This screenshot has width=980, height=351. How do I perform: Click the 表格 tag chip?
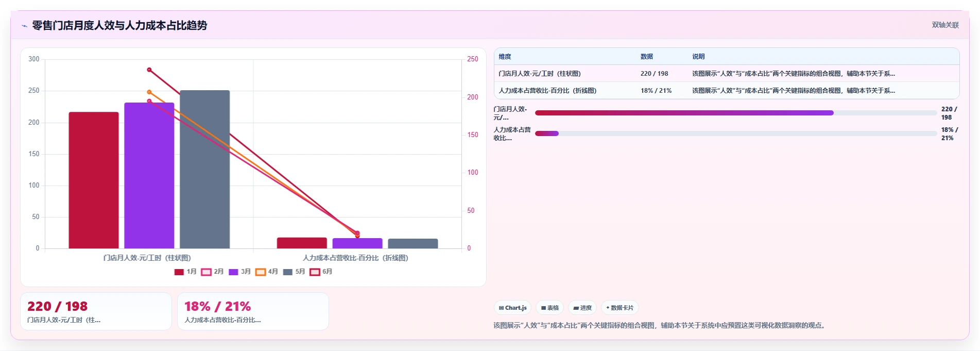tap(550, 308)
